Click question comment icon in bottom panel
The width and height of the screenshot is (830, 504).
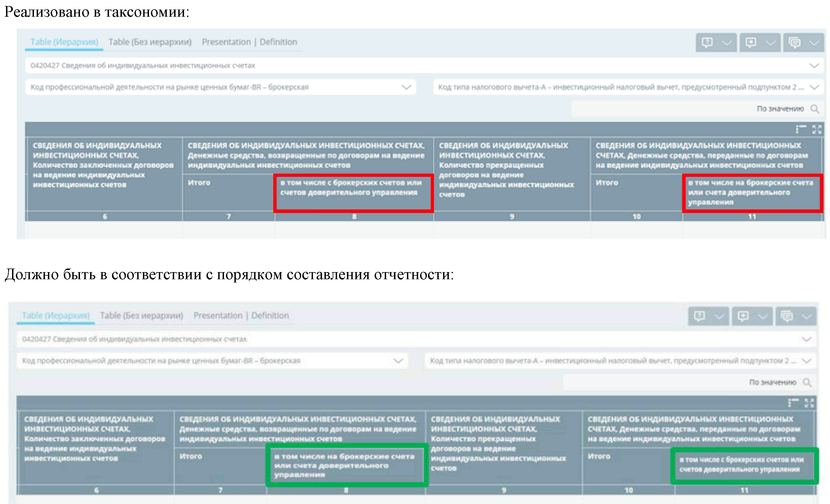[x=699, y=316]
